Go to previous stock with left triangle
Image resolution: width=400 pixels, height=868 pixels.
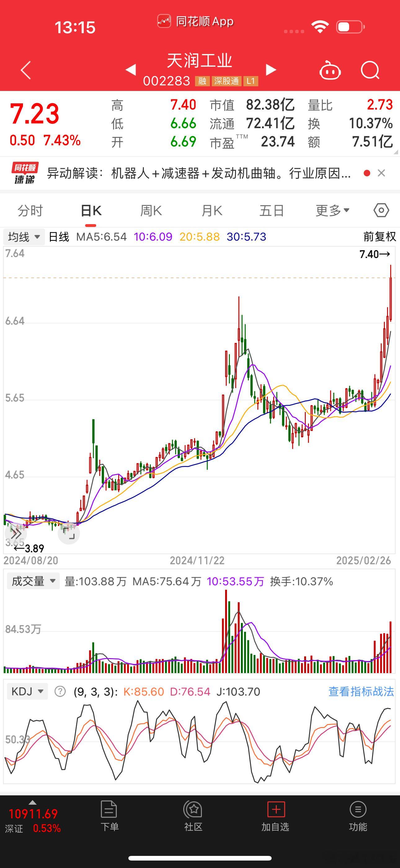click(x=131, y=70)
